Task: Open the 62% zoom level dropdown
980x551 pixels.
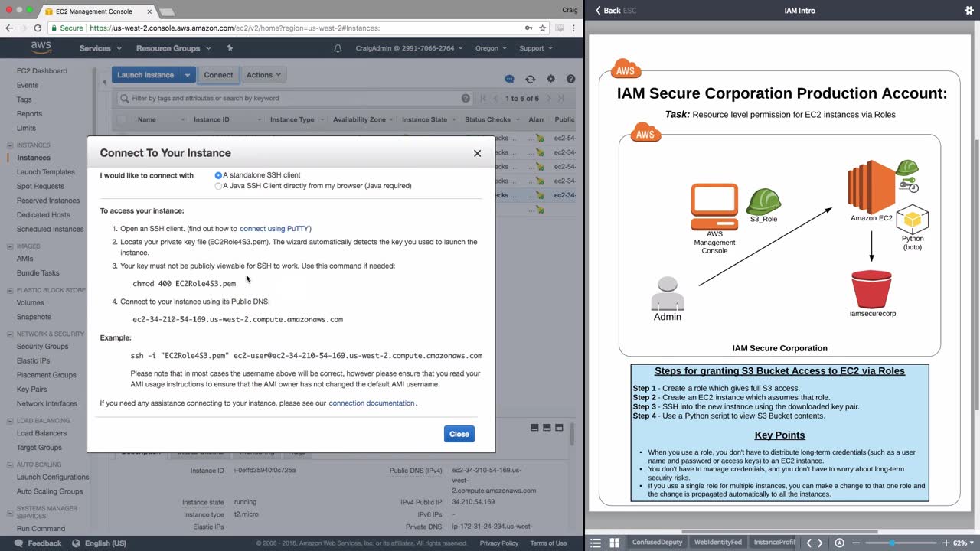Action: click(963, 543)
